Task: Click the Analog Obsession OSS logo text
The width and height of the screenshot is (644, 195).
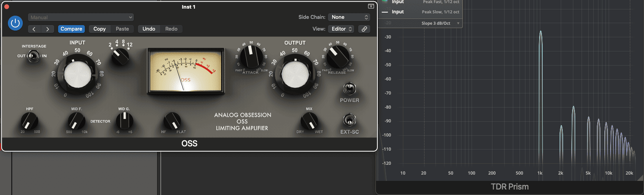Action: click(x=242, y=121)
